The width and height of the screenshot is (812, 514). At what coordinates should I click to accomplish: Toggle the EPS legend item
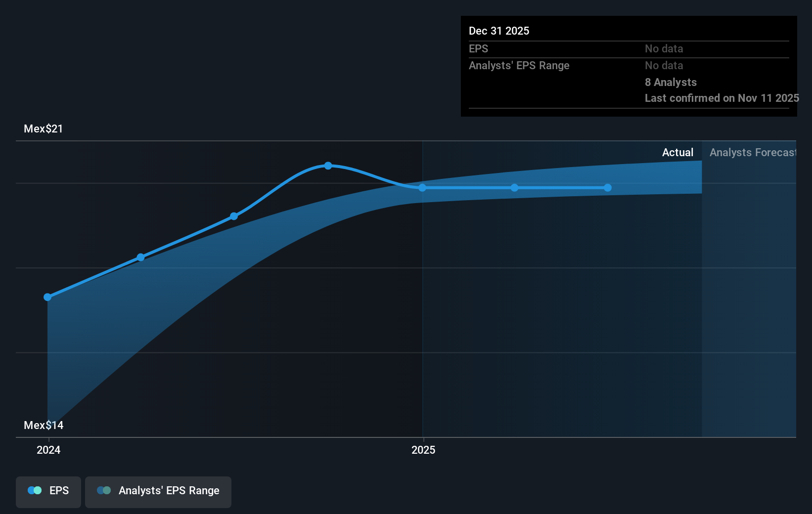click(48, 492)
